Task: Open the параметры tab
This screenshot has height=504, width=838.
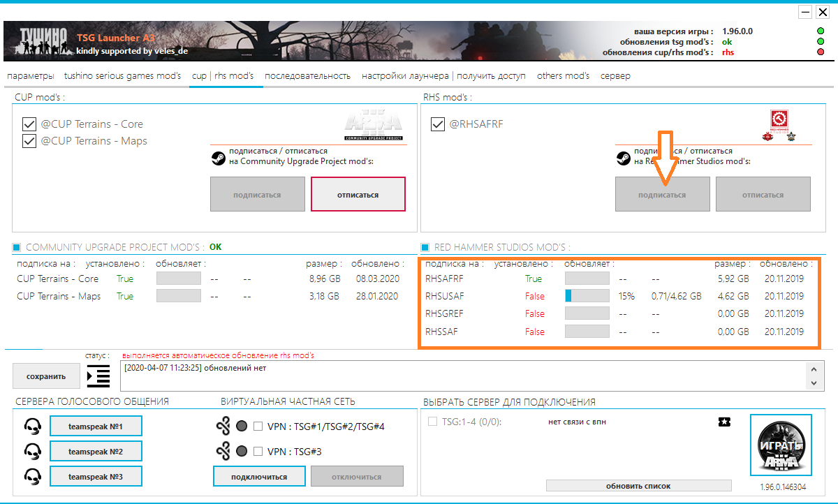Action: click(x=30, y=76)
